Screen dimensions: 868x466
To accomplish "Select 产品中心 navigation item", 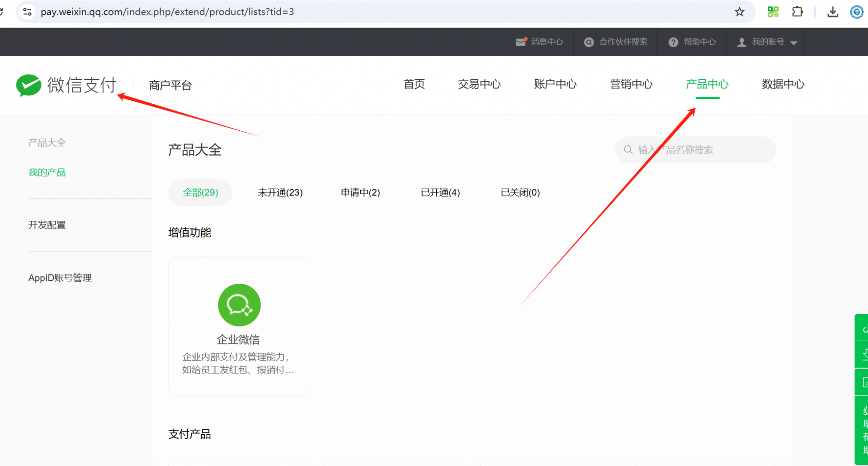I will tap(707, 84).
